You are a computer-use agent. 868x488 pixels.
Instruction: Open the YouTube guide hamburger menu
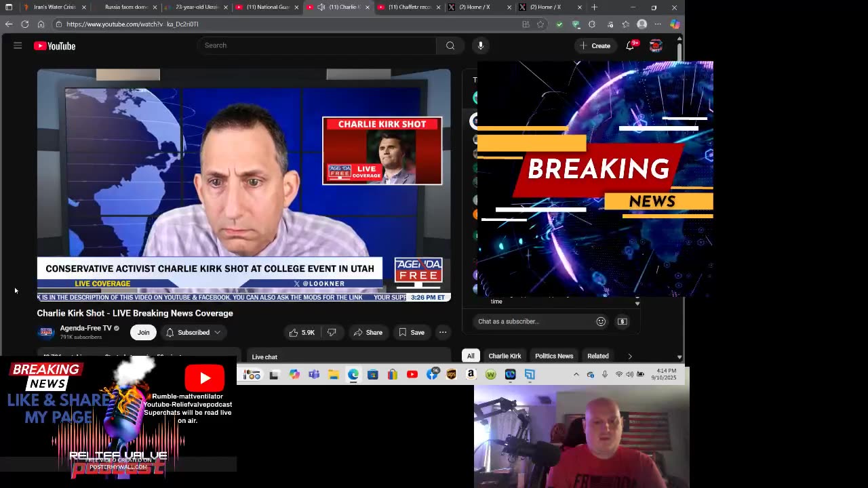tap(18, 45)
